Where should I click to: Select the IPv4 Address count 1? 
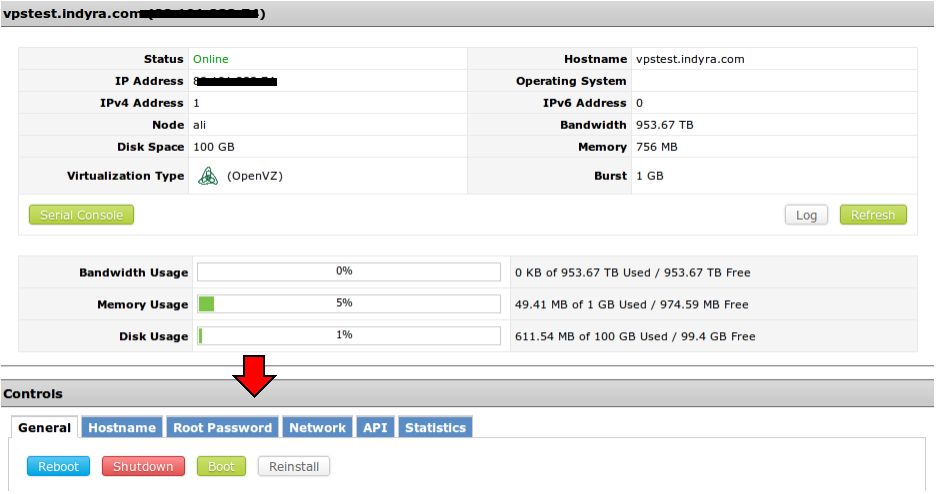[196, 103]
